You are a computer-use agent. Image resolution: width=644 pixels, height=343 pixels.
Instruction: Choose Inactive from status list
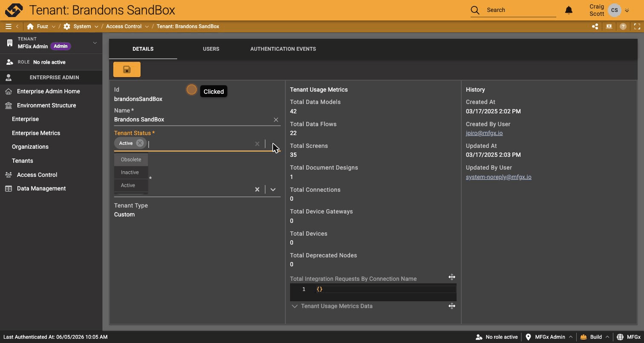131,172
